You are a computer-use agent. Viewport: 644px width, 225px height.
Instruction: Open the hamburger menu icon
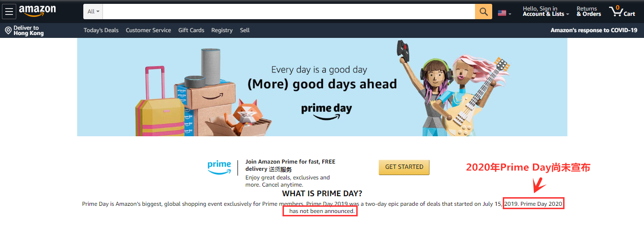(9, 12)
